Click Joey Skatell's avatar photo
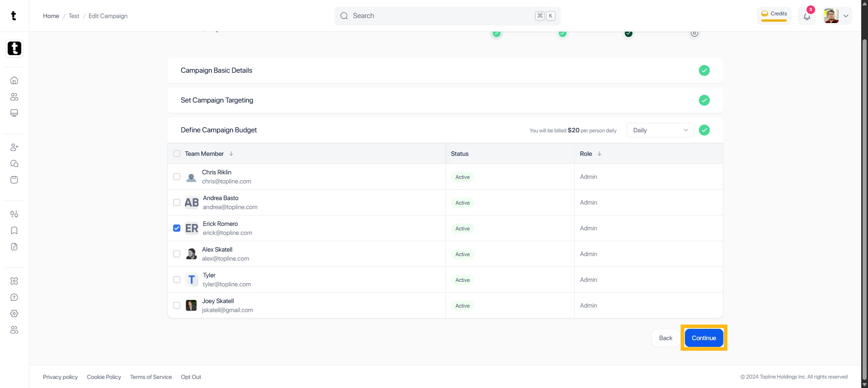The width and height of the screenshot is (868, 388). coord(191,306)
